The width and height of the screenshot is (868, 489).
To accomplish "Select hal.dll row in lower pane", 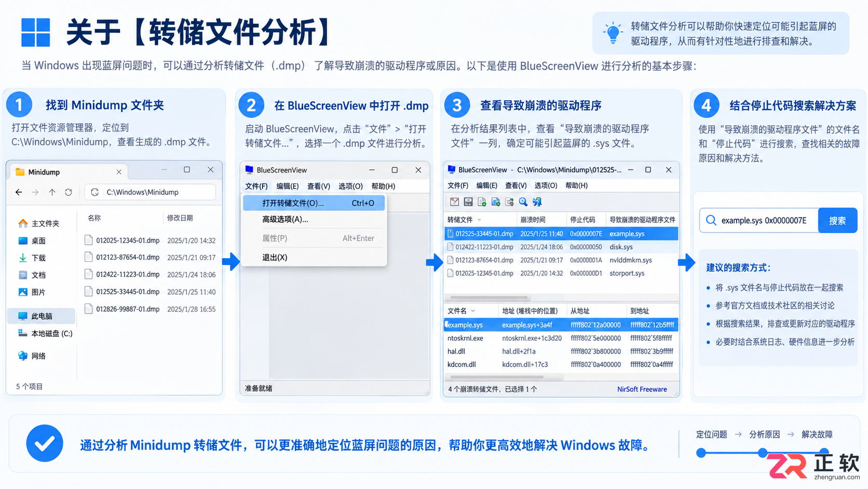I will coord(561,351).
